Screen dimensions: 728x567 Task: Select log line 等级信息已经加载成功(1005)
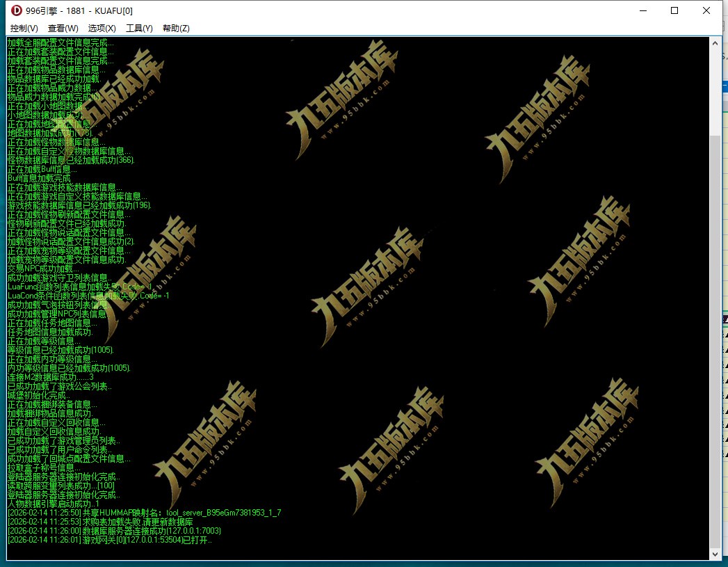60,350
